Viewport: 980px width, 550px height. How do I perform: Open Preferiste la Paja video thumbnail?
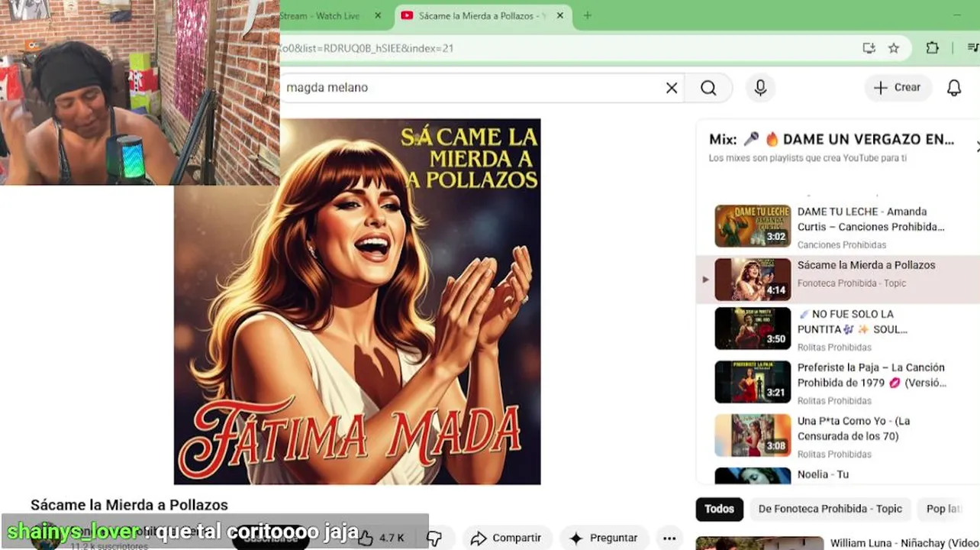(753, 382)
